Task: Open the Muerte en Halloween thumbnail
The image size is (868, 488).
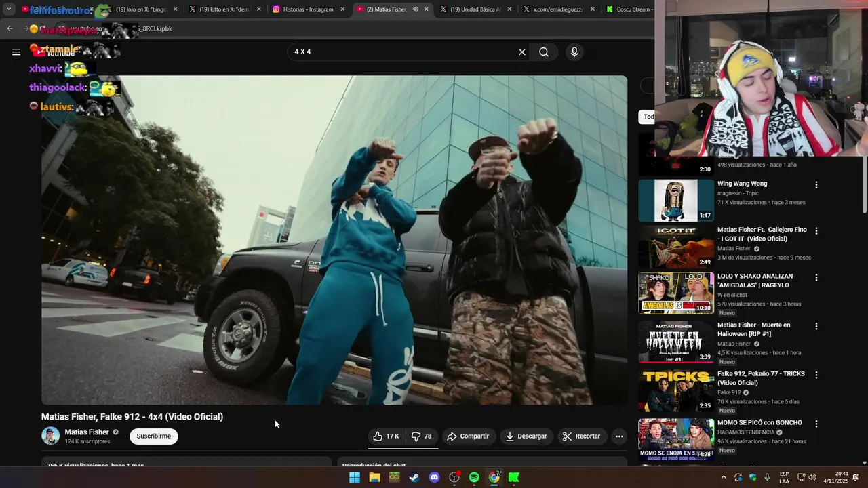Action: tap(676, 342)
